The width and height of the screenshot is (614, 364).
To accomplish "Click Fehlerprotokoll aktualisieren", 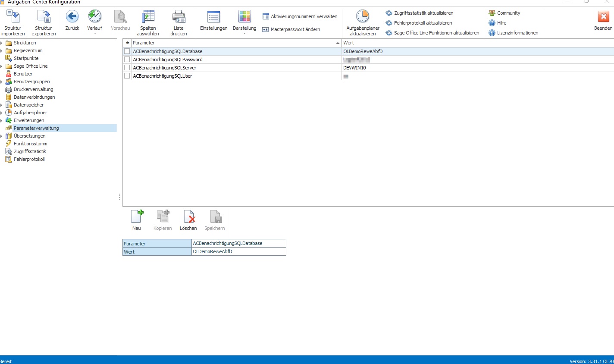I will pos(419,23).
